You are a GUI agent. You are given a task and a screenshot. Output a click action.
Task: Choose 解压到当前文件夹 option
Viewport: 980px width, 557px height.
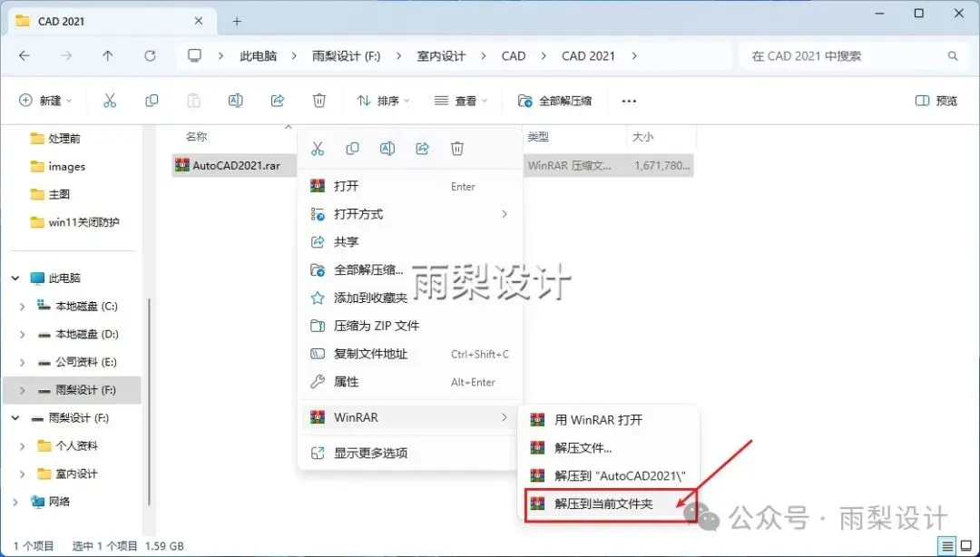click(x=609, y=503)
